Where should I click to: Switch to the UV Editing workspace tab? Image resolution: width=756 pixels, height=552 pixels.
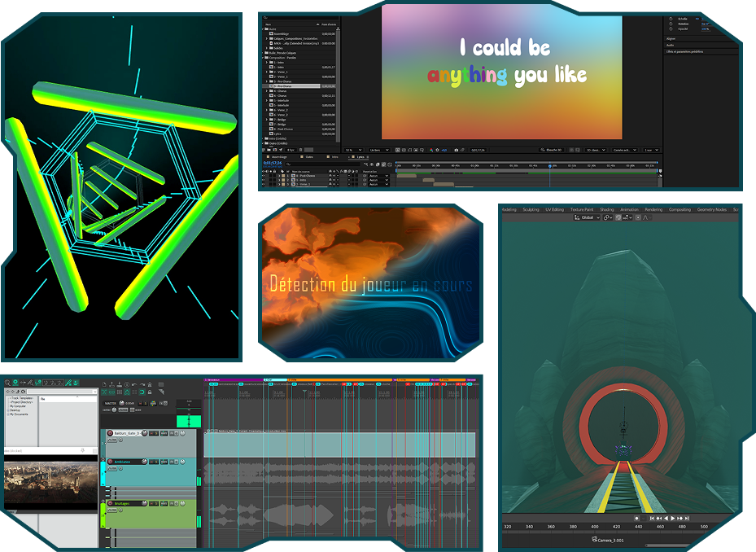coord(553,209)
